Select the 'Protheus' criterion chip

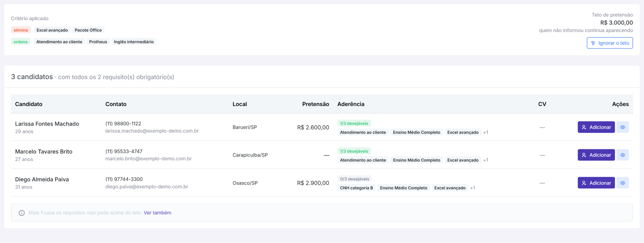pyautogui.click(x=98, y=42)
